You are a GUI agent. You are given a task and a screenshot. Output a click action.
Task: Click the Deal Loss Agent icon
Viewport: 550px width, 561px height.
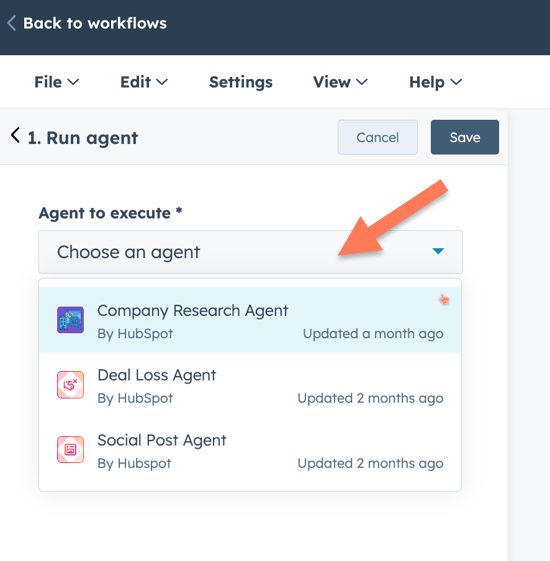tap(70, 385)
